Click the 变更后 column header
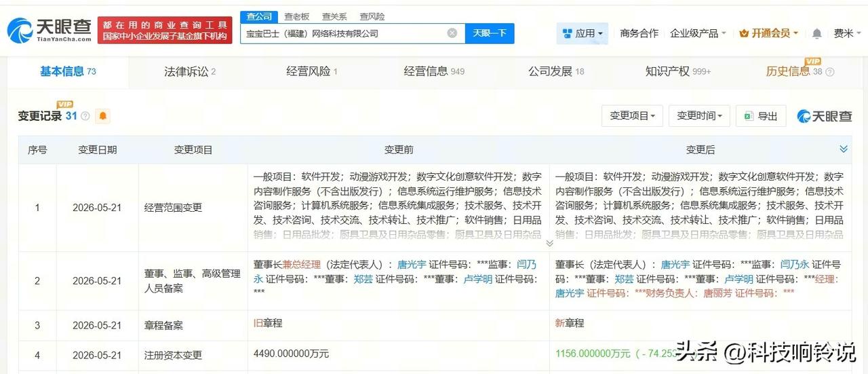 pos(700,149)
